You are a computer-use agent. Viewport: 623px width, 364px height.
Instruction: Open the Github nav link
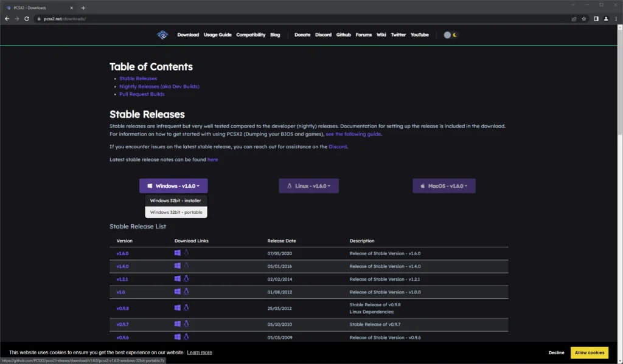(x=344, y=35)
